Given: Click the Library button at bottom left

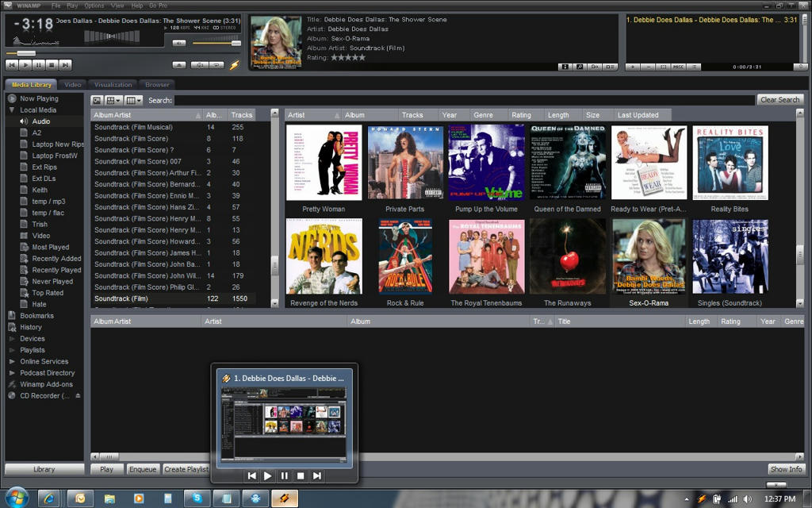Looking at the screenshot, I should 44,469.
